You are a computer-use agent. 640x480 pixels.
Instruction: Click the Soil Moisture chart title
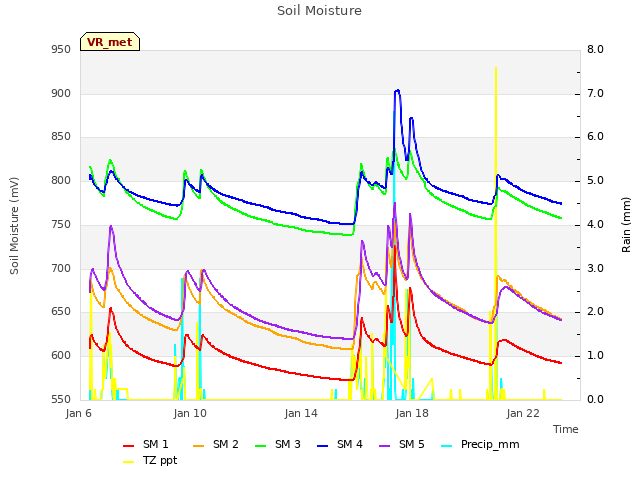tap(319, 11)
